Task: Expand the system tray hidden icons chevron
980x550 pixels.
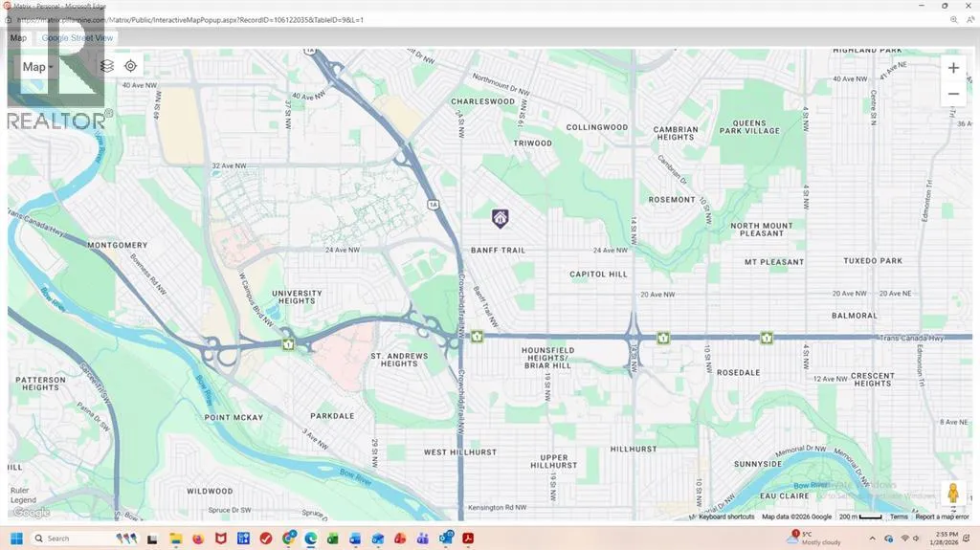Action: (x=875, y=539)
